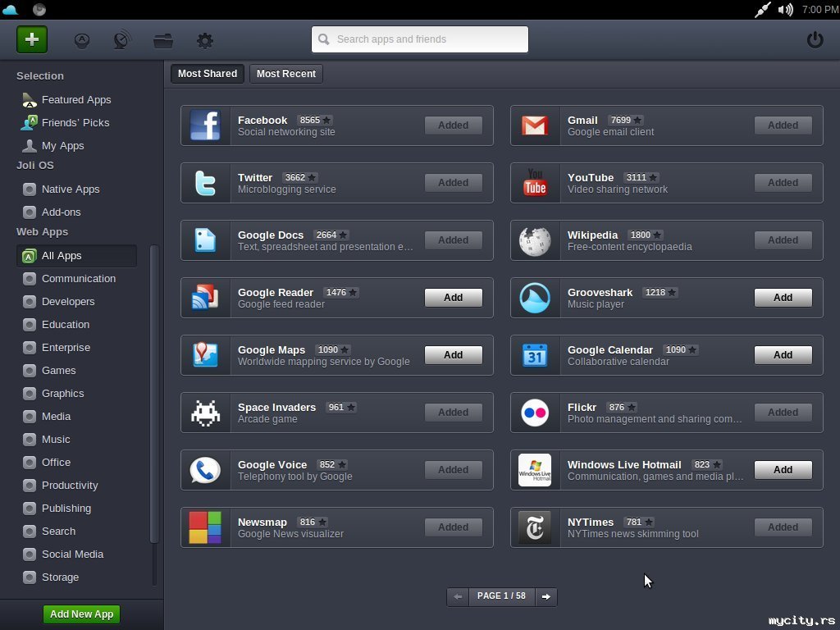Click the Gmail app icon

[535, 126]
